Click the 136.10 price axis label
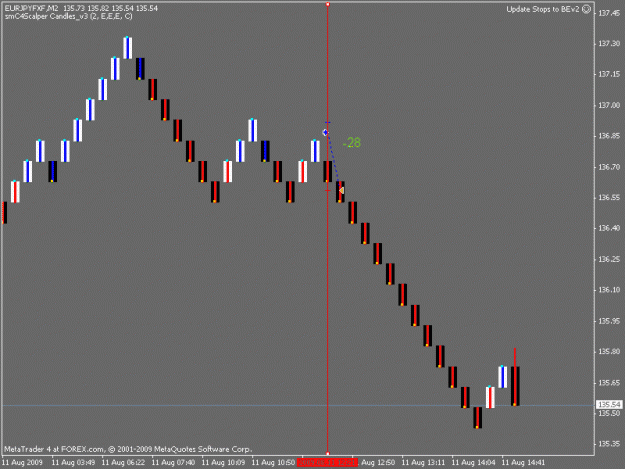This screenshot has width=625, height=469. (609, 290)
